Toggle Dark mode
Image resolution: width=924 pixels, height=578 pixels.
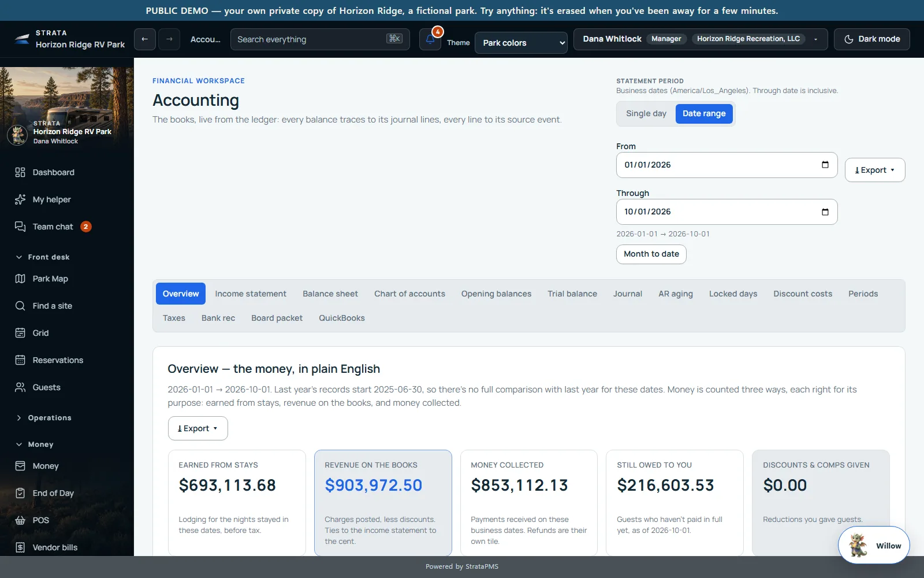coord(872,39)
